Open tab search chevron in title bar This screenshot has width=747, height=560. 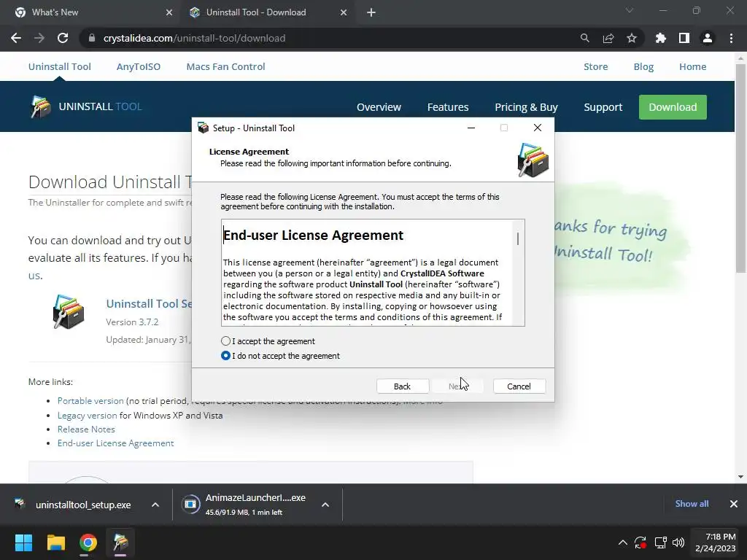pos(630,10)
